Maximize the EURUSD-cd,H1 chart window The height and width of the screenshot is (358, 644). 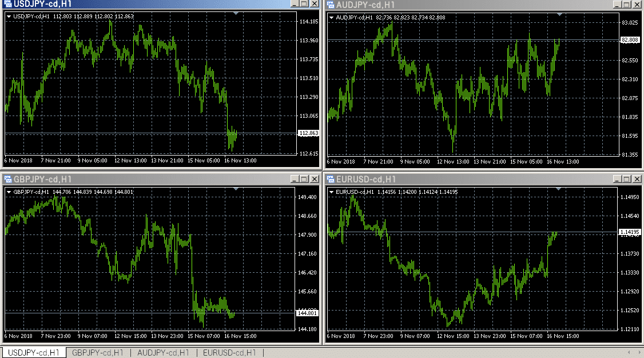point(627,179)
